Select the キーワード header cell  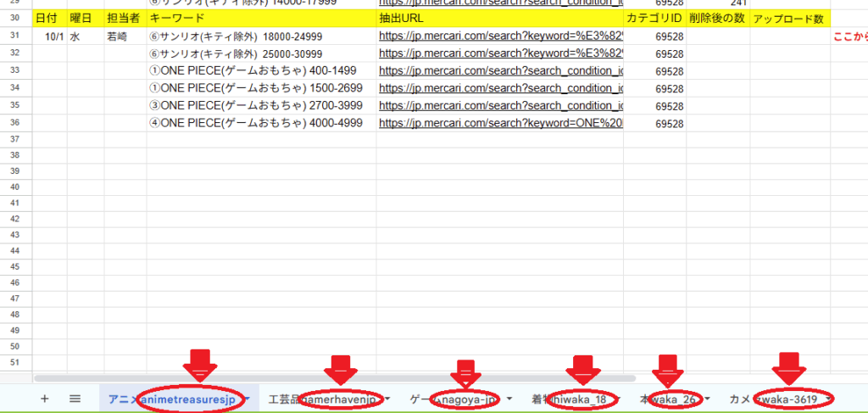(260, 18)
